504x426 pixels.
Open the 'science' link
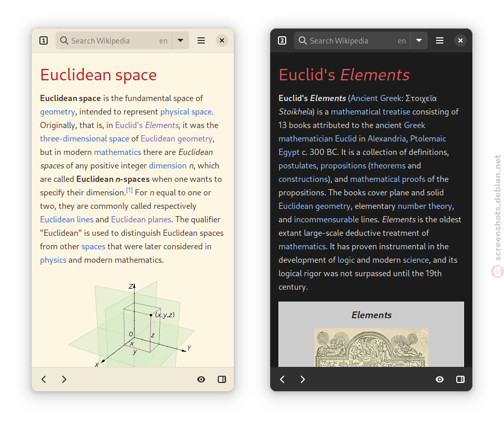416,260
